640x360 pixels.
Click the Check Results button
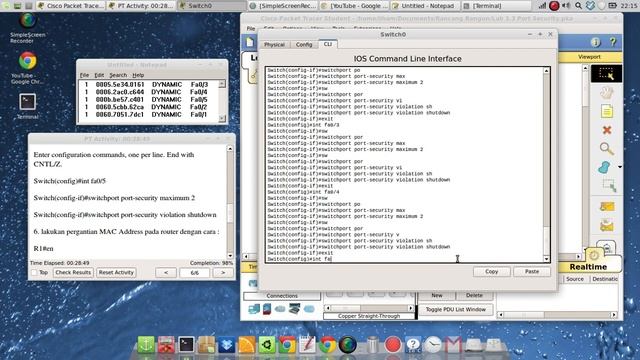point(73,272)
